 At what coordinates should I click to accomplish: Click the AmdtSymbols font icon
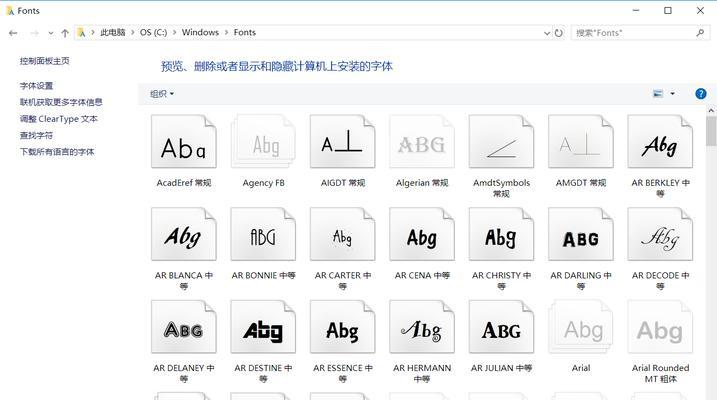[502, 142]
